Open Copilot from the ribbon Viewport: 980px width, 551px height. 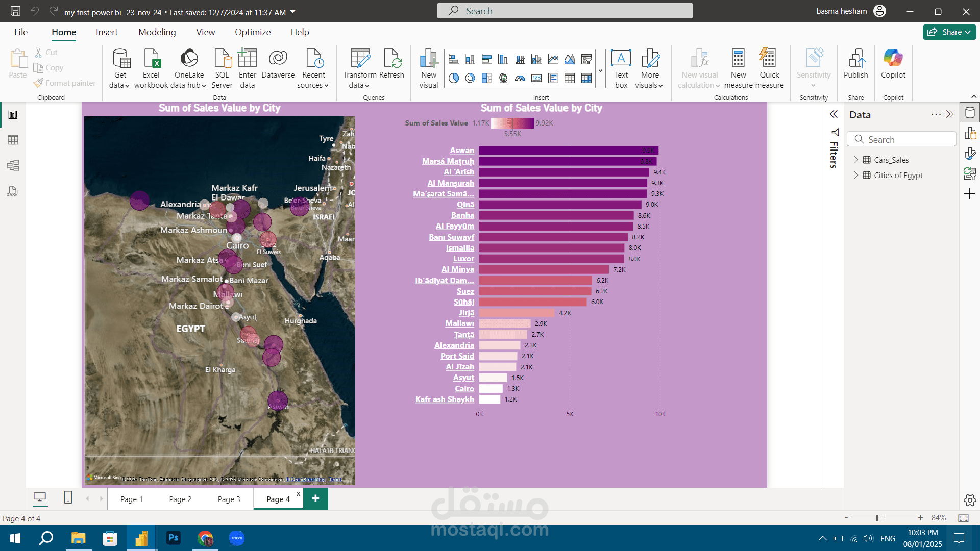(x=893, y=64)
